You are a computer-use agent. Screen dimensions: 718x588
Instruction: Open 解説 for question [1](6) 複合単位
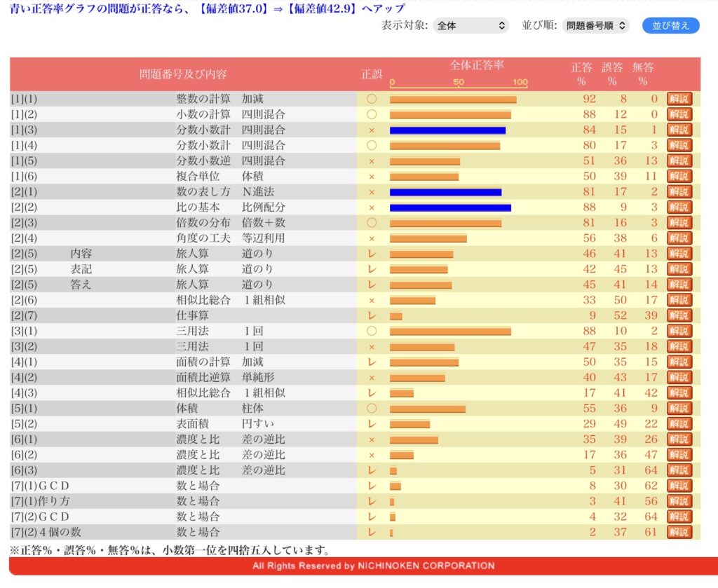679,176
